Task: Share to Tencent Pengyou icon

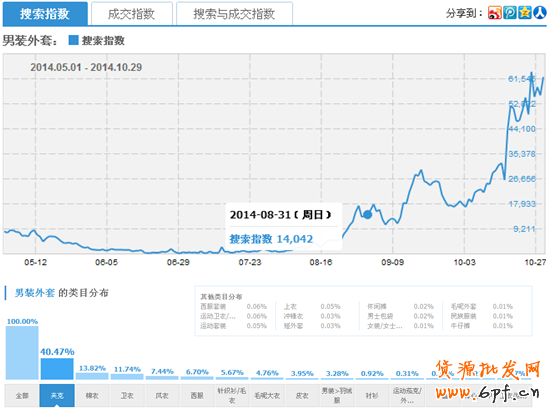Action: 510,13
